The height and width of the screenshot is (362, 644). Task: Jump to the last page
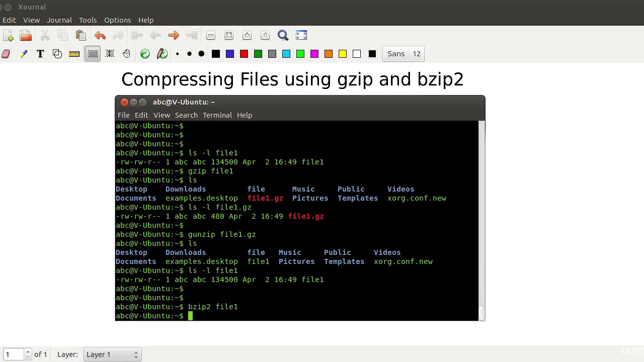(x=191, y=35)
